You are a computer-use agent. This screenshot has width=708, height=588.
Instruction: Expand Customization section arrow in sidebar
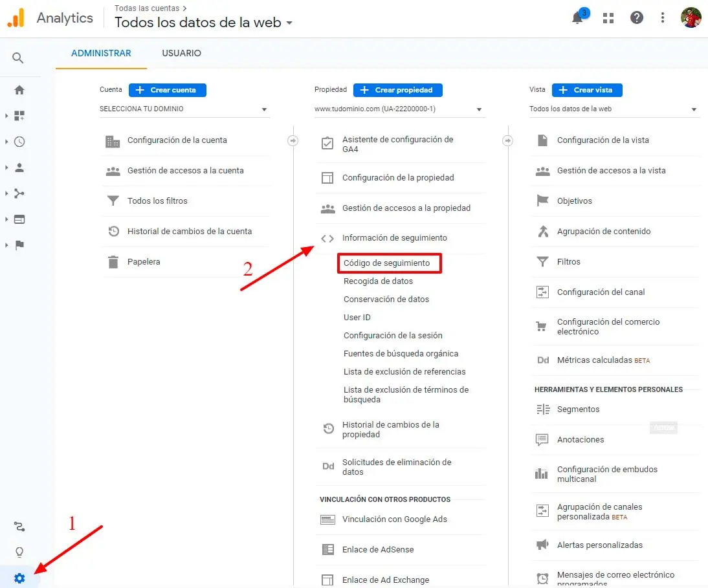6,116
